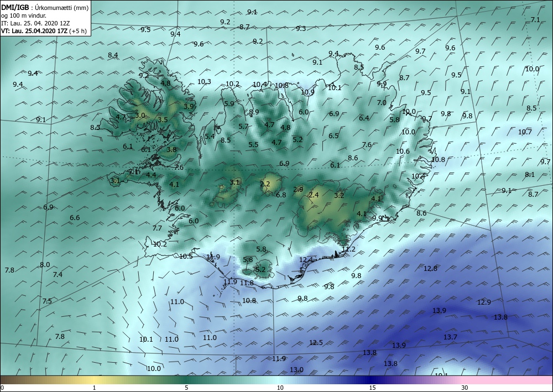Click the map value '3.0' in the Westfjords

point(140,115)
